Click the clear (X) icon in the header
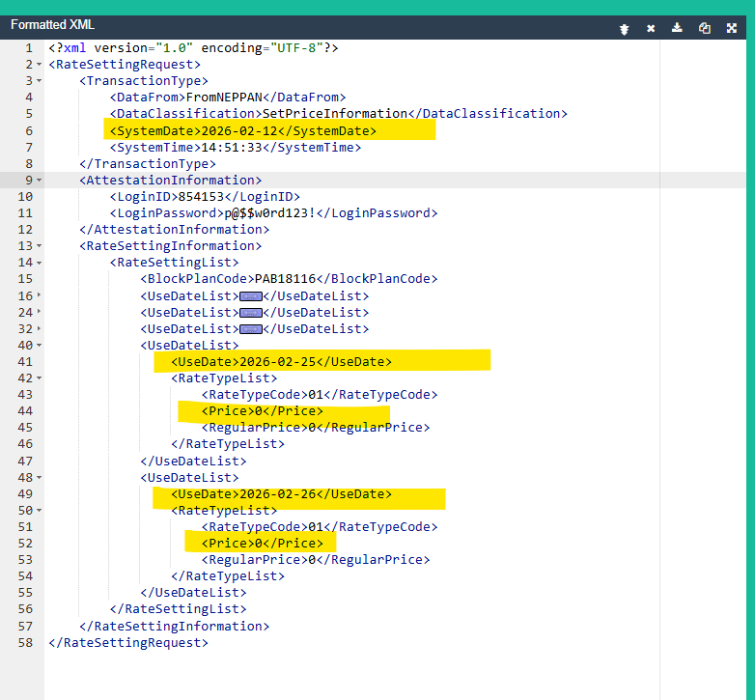This screenshot has height=700, width=755. point(651,28)
